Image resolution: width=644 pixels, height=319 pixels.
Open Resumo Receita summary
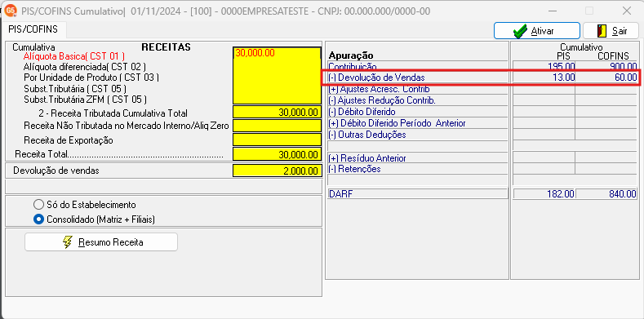101,242
